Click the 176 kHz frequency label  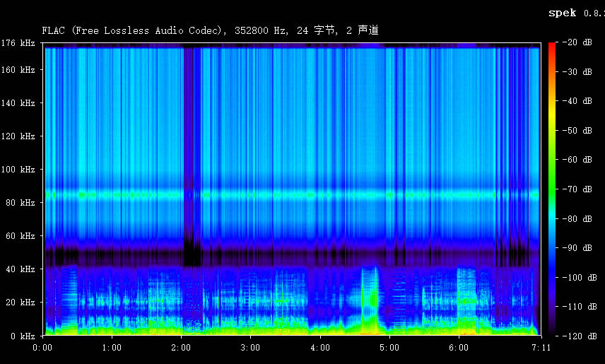coord(19,43)
